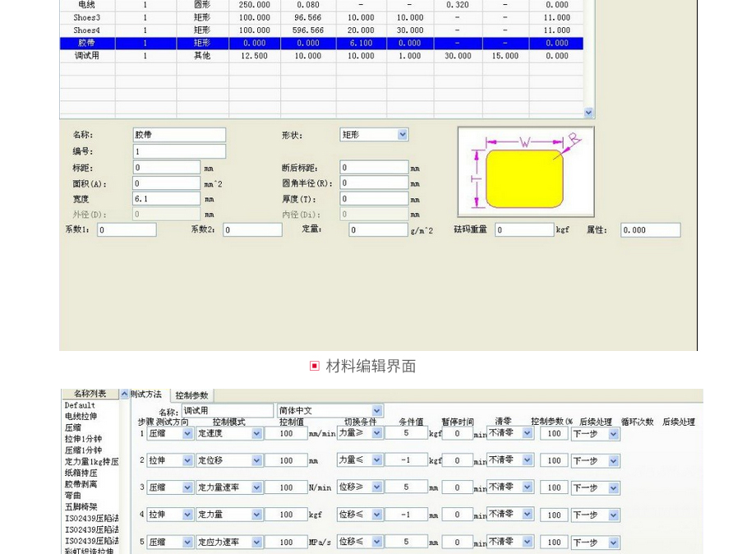Click the yellow rectangle shape diagram
This screenshot has height=554, width=756.
(523, 176)
